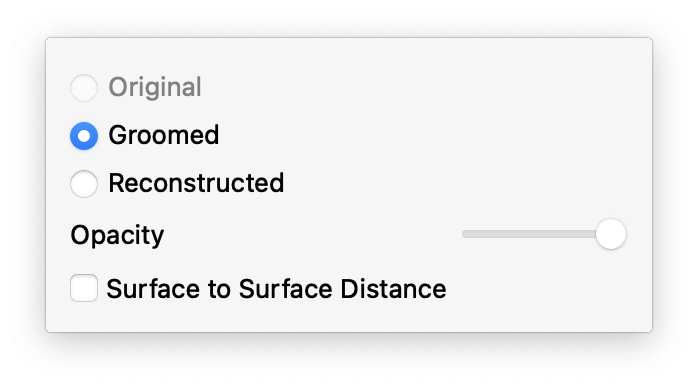Click the Surface to Surface Distance label text
698x386 pixels.
[x=276, y=289]
